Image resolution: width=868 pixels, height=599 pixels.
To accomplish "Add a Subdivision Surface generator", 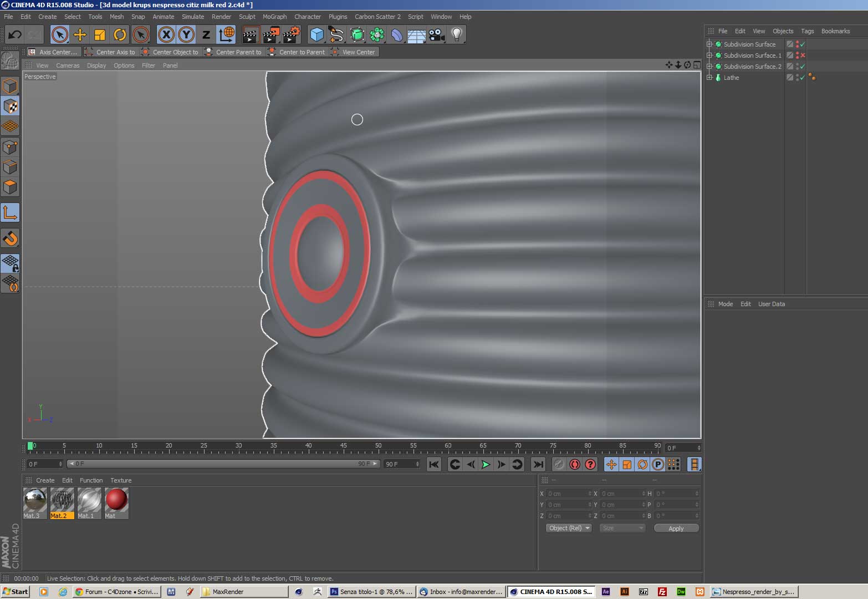I will 357,34.
